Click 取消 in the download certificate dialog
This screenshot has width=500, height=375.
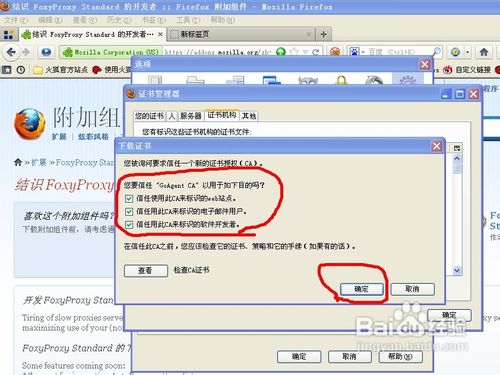click(x=412, y=289)
